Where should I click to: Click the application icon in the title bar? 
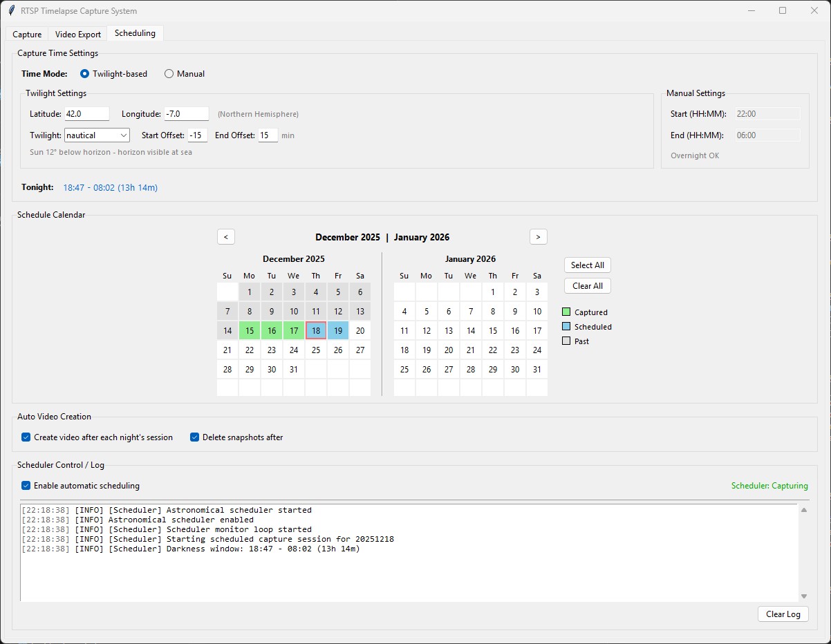click(x=10, y=10)
